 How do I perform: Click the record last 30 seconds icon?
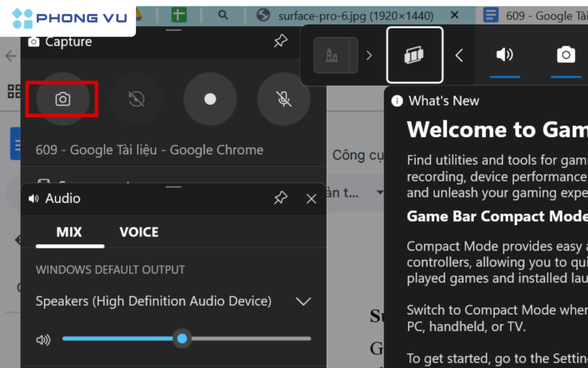click(136, 99)
